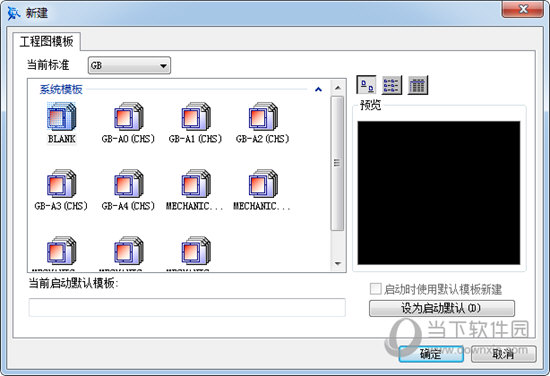This screenshot has width=550, height=376.
Task: Click the BLANK label text
Action: click(x=62, y=139)
